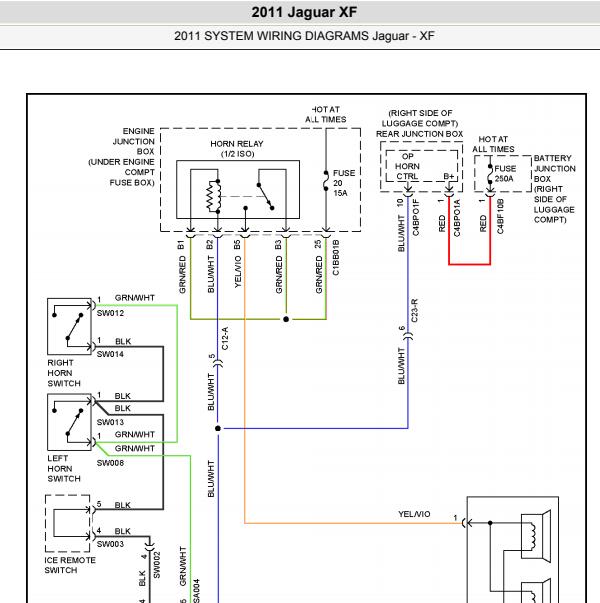Viewport: 600px width, 603px height.
Task: Click the 'C12-A' connector label
Action: 225,338
